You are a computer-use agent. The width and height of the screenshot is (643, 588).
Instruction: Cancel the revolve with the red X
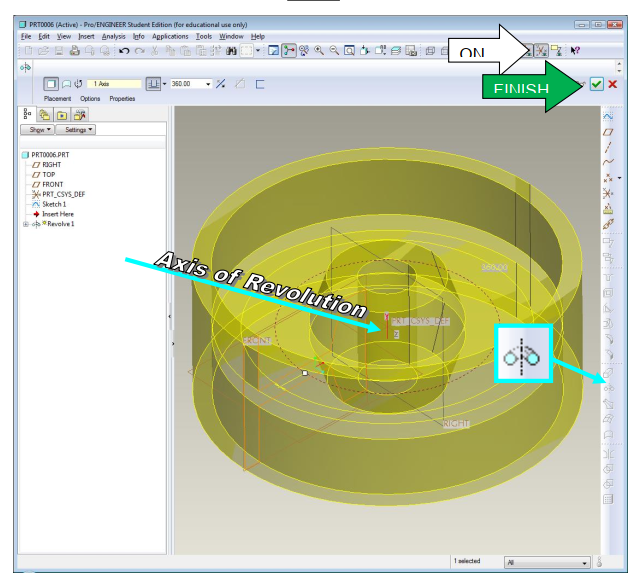coord(612,85)
